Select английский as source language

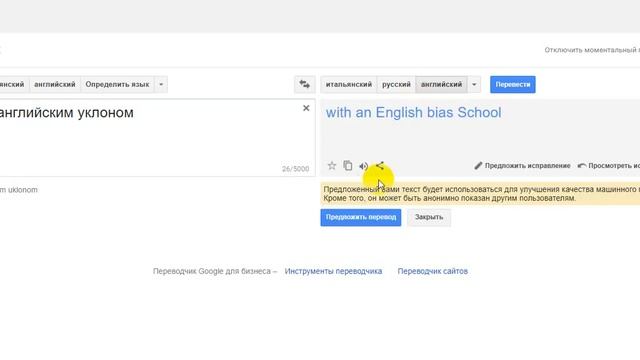click(55, 84)
